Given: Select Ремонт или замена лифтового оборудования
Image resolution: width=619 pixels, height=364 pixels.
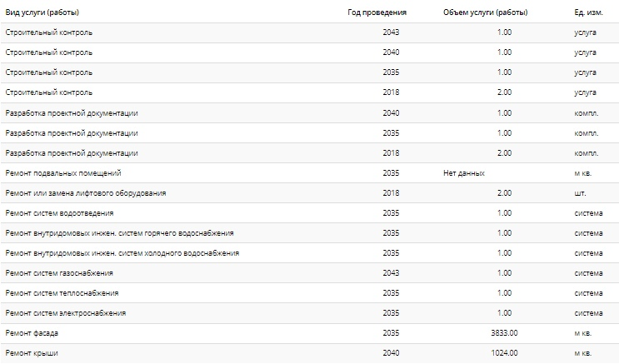Looking at the screenshot, I should coord(310,193).
